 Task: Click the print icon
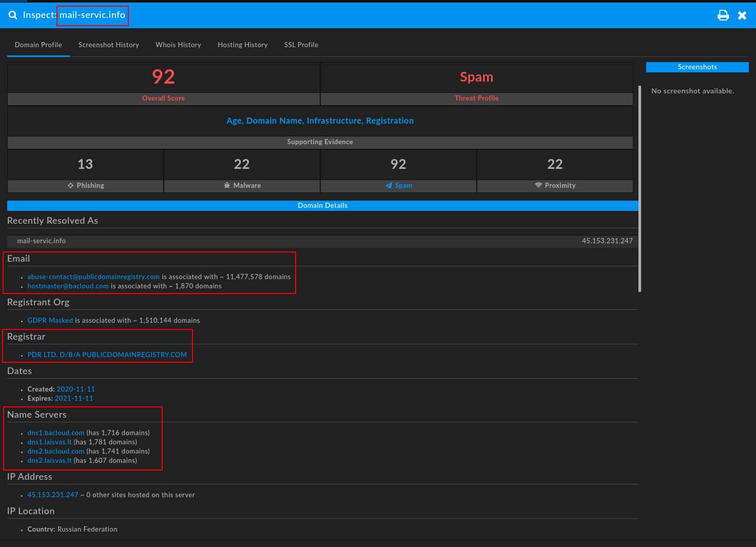[723, 15]
